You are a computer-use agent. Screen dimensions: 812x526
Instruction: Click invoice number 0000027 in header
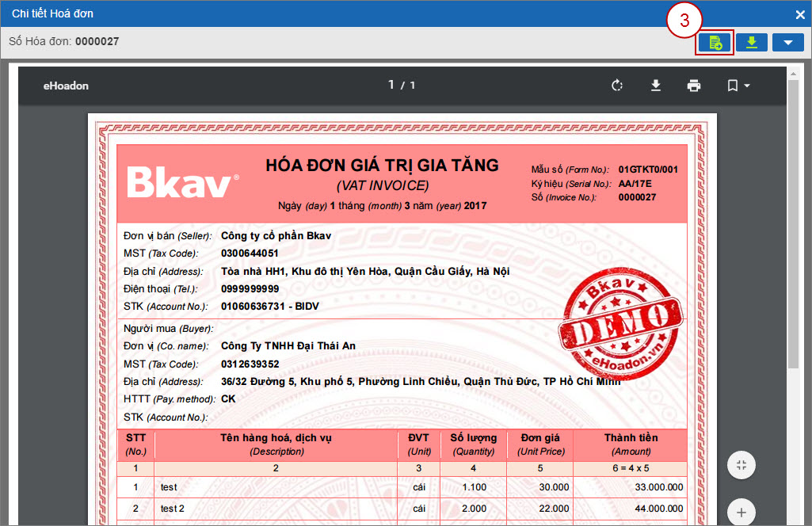(x=97, y=41)
